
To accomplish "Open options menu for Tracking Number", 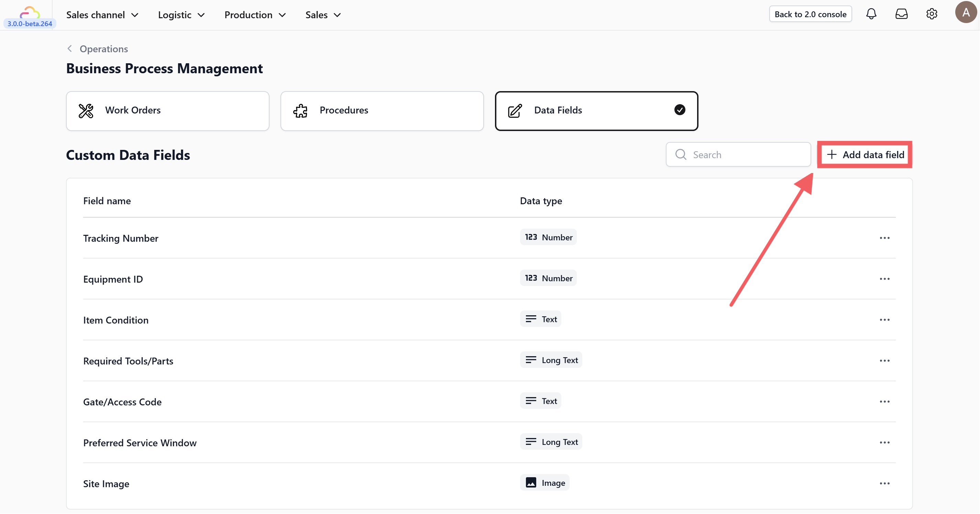I will pos(884,238).
